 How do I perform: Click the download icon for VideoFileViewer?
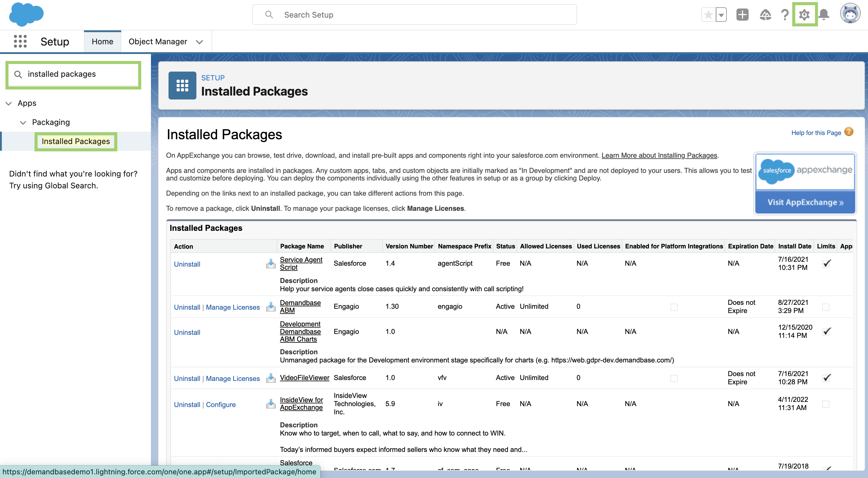click(271, 378)
